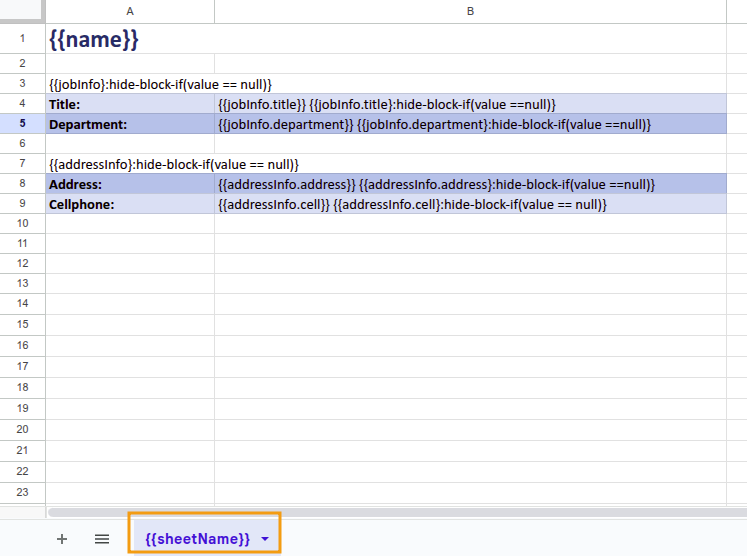
Task: Select column B header
Action: click(470, 11)
